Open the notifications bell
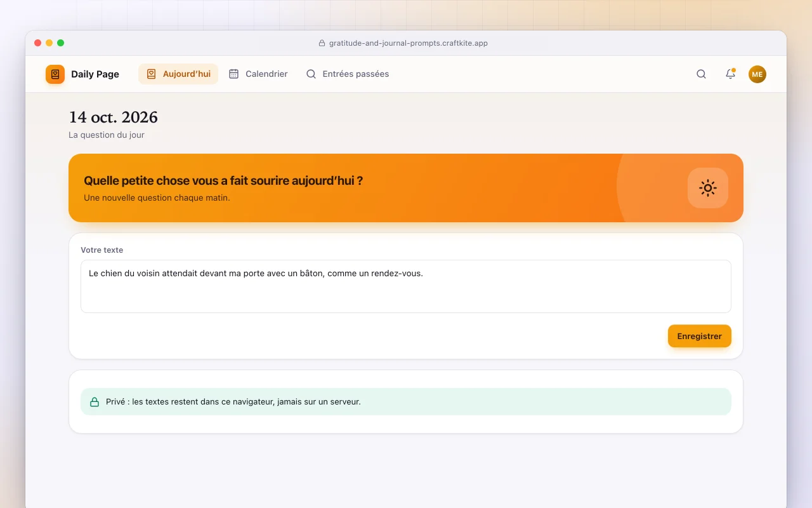812x508 pixels. coord(730,74)
